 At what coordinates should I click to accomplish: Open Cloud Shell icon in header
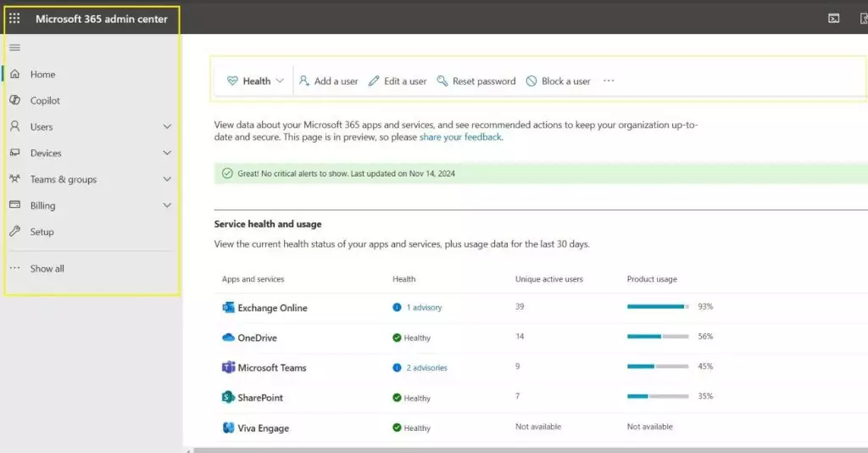click(x=834, y=18)
